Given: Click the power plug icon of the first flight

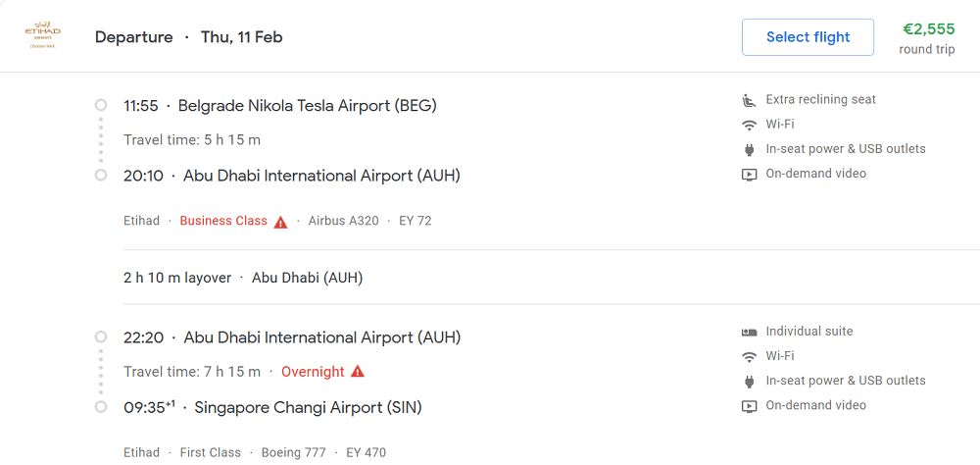Looking at the screenshot, I should (749, 149).
